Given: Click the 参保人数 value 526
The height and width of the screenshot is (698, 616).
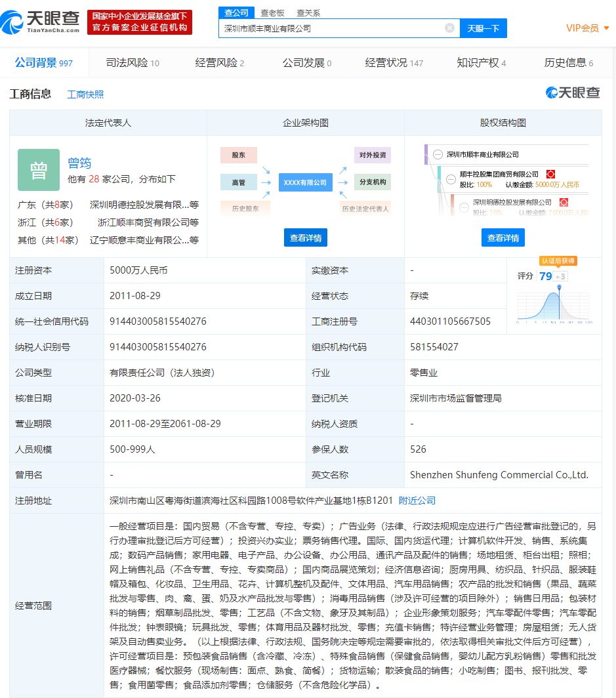Looking at the screenshot, I should (x=418, y=449).
